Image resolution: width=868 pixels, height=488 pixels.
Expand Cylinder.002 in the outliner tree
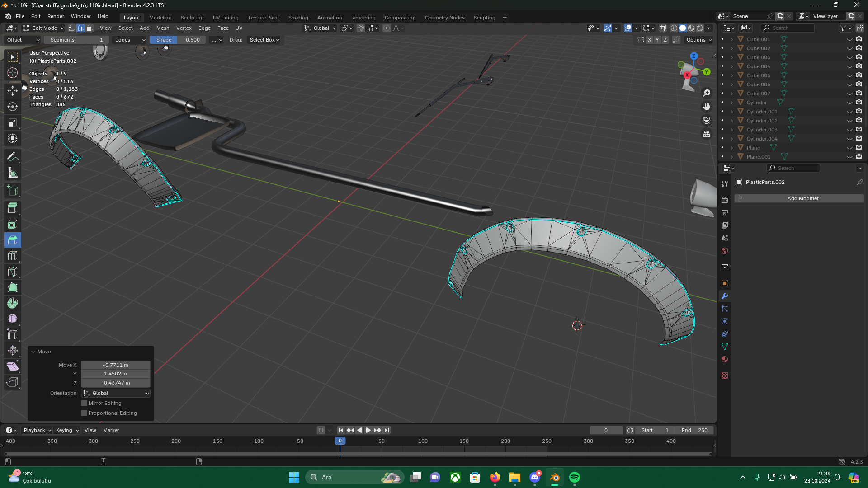(731, 121)
